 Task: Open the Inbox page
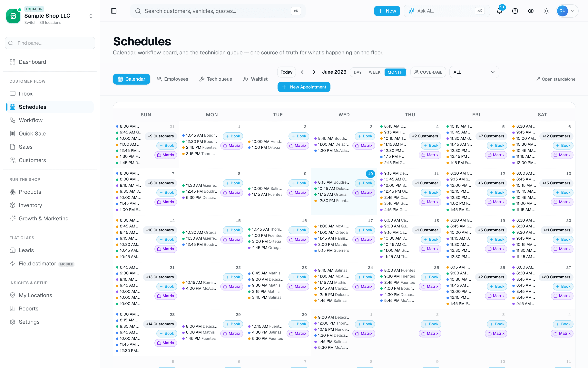coord(50,93)
